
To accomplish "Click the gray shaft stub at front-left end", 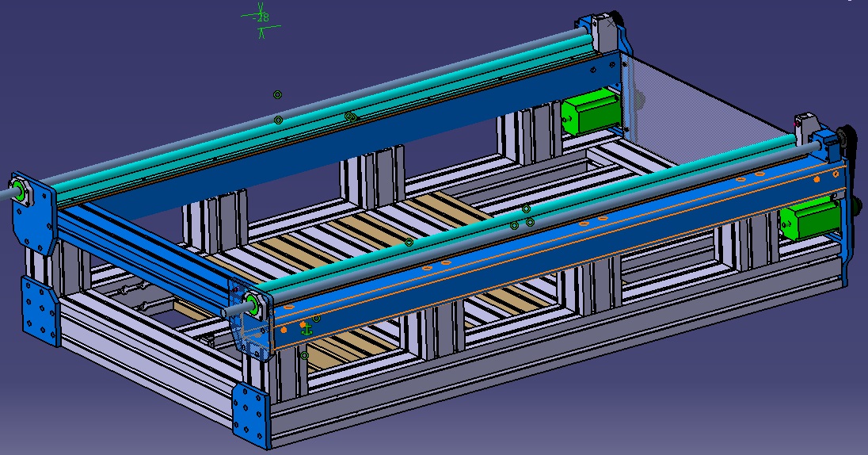I will pyautogui.click(x=230, y=312).
